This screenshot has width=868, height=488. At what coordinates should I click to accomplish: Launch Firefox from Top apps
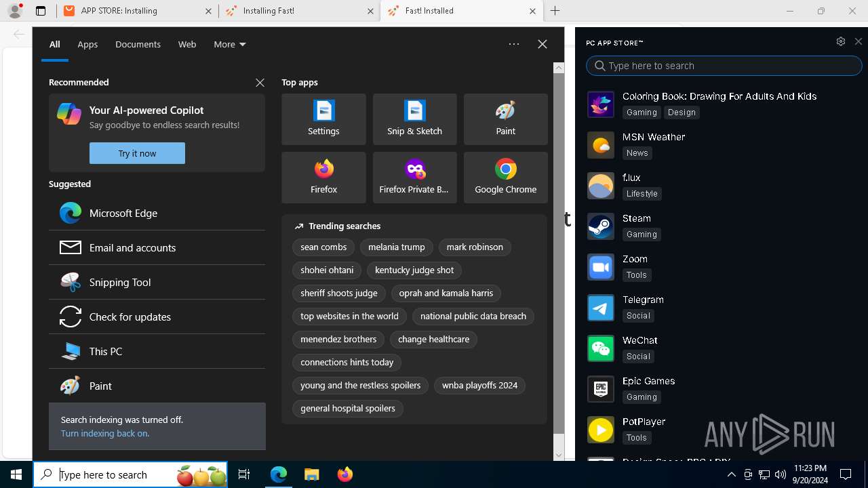click(x=323, y=178)
